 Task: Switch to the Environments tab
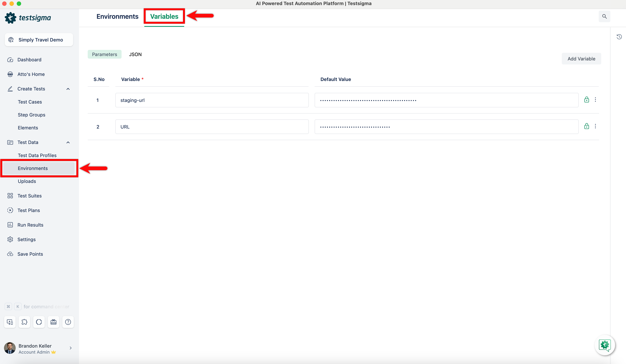tap(117, 16)
